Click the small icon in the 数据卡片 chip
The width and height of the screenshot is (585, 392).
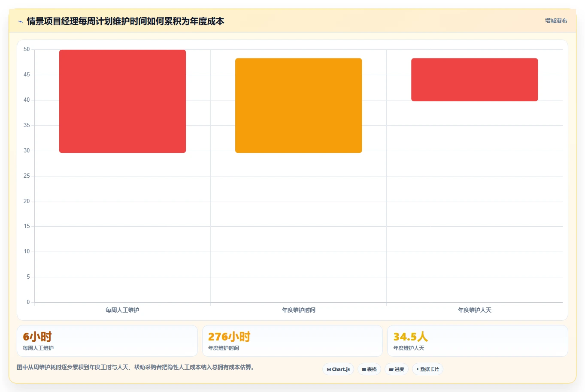coord(418,369)
